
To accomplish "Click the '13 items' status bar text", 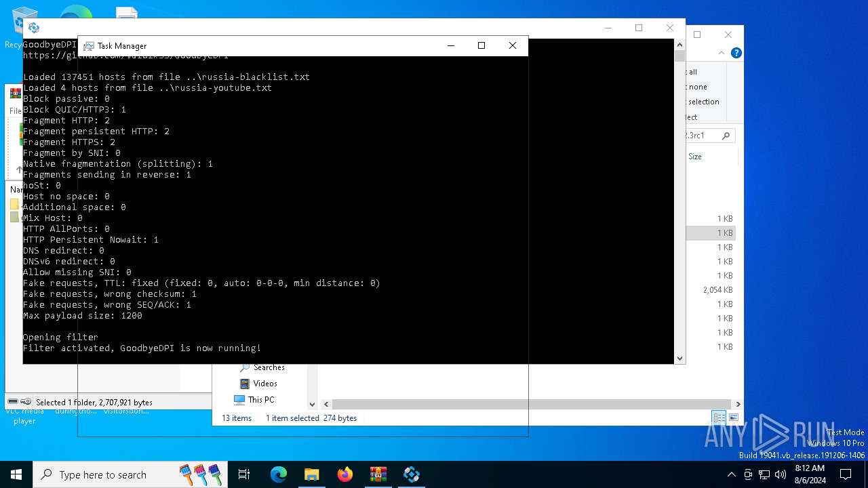I will click(x=237, y=418).
